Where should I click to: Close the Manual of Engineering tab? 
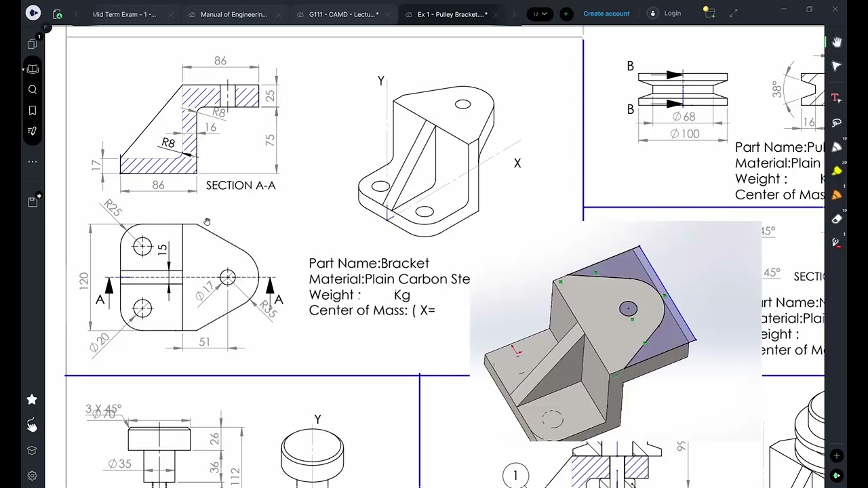[280, 14]
